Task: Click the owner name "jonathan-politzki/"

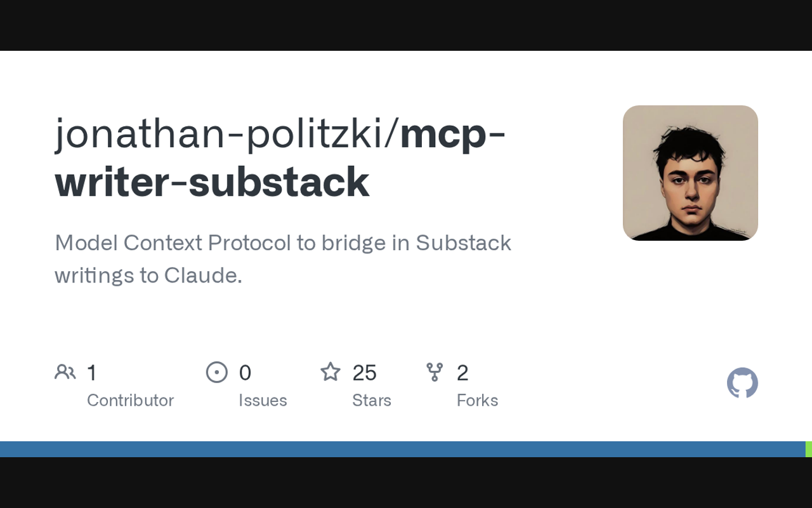Action: pyautogui.click(x=227, y=133)
